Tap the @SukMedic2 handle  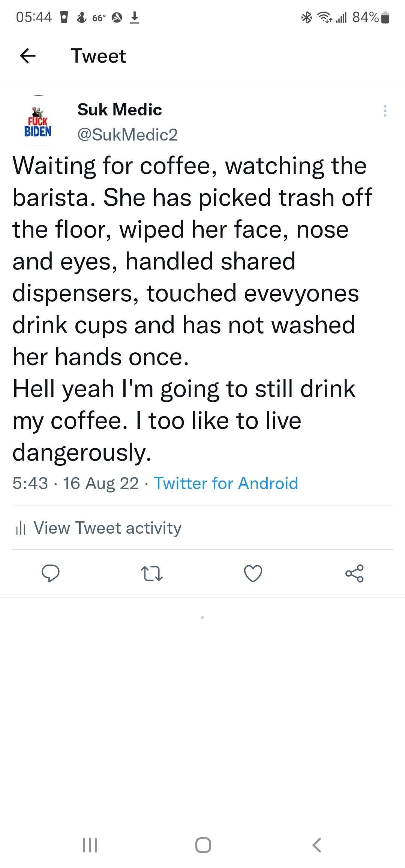click(127, 135)
